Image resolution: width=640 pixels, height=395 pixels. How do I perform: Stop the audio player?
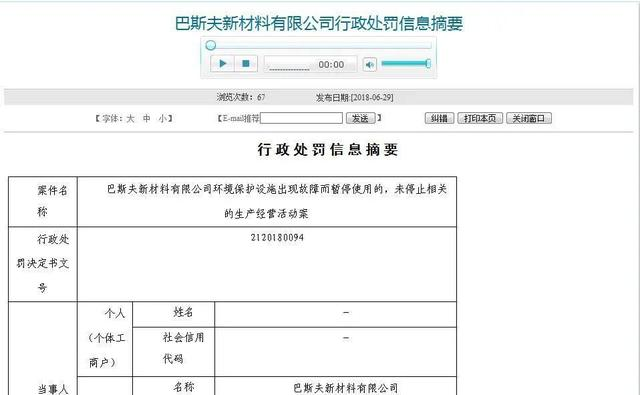tap(246, 64)
